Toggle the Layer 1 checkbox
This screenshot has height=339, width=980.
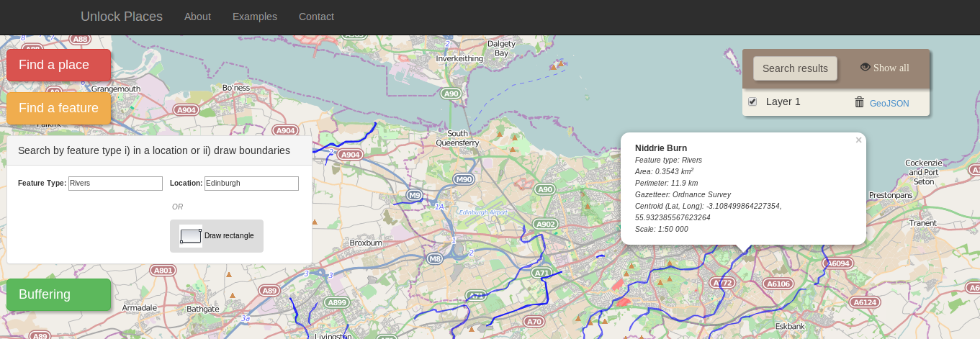[752, 102]
